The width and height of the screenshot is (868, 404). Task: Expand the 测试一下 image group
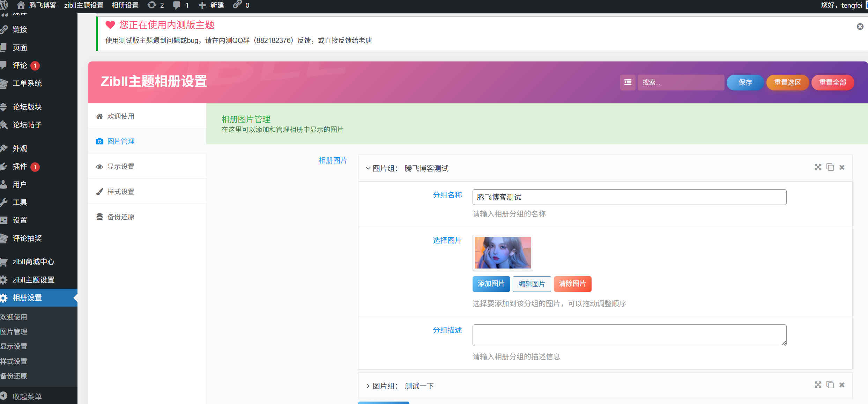point(368,386)
